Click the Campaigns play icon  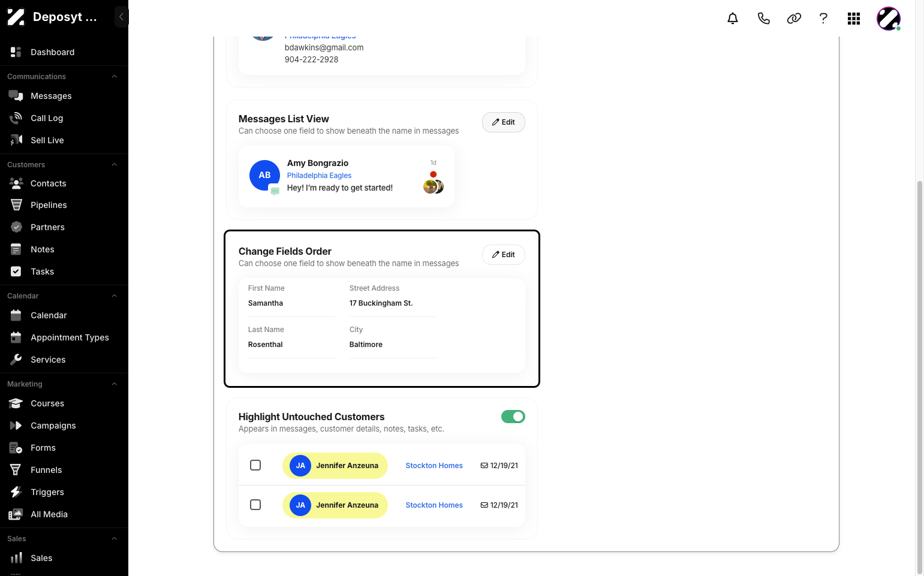pyautogui.click(x=16, y=426)
